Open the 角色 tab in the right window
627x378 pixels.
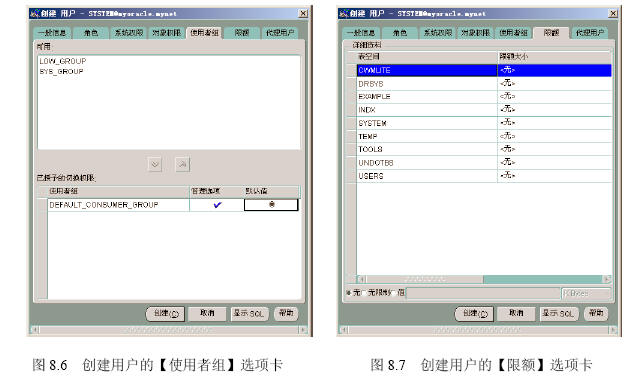399,33
